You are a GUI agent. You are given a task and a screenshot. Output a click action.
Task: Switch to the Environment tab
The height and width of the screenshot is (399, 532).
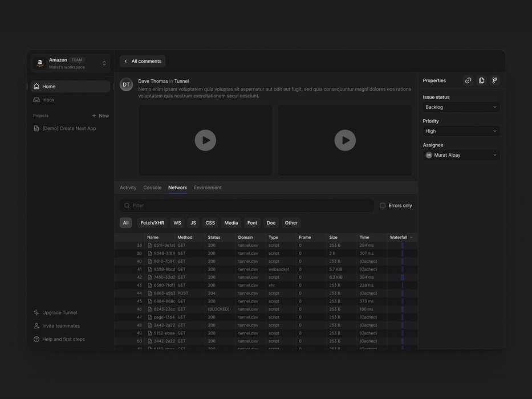pos(208,188)
